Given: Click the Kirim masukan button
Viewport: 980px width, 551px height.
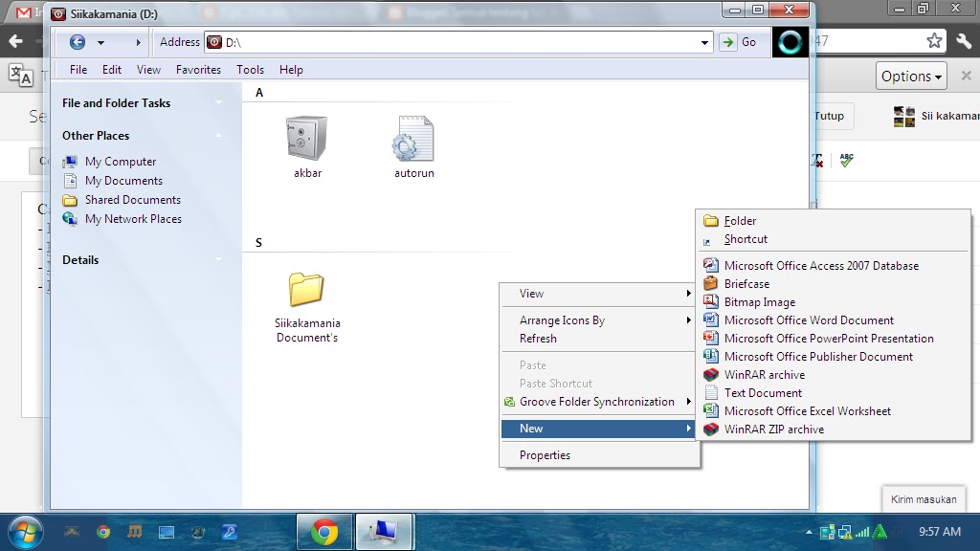Looking at the screenshot, I should tap(924, 499).
